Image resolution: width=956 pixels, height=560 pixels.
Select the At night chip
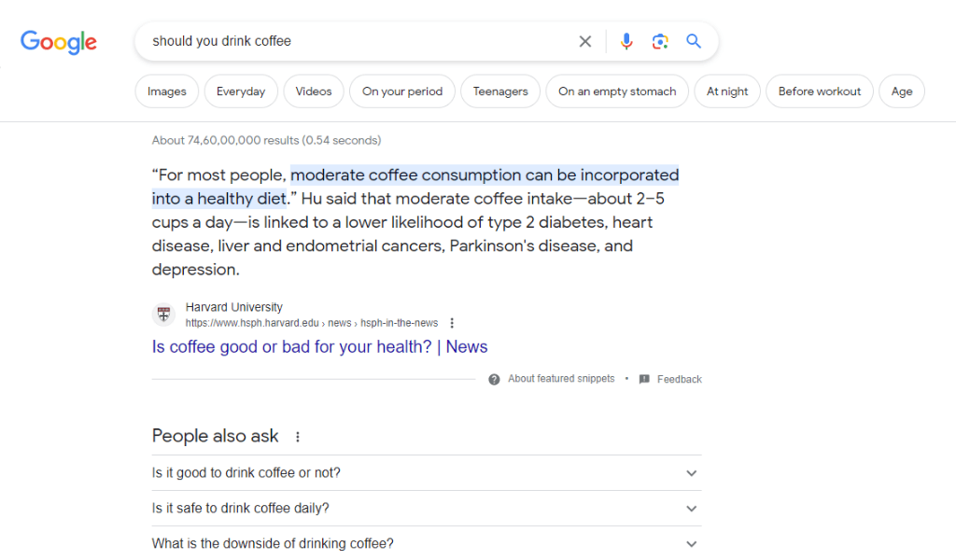727,91
